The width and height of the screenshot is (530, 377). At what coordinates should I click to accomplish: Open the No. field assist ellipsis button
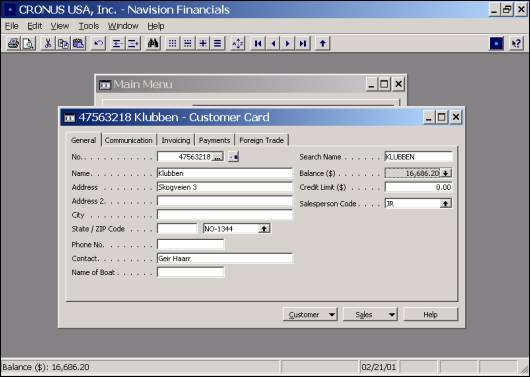pyautogui.click(x=218, y=157)
